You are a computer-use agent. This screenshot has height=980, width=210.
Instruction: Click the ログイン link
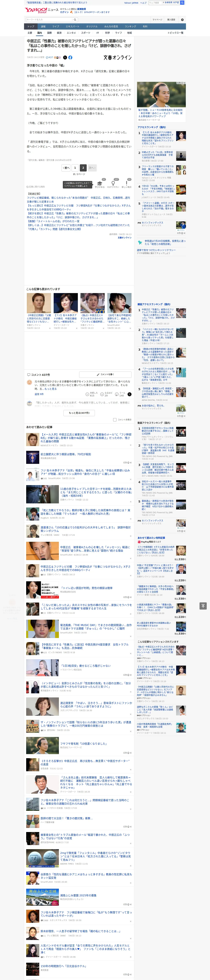pyautogui.click(x=64, y=12)
